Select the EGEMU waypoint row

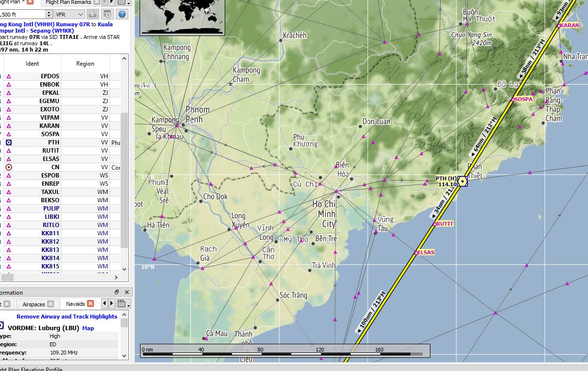click(x=60, y=101)
